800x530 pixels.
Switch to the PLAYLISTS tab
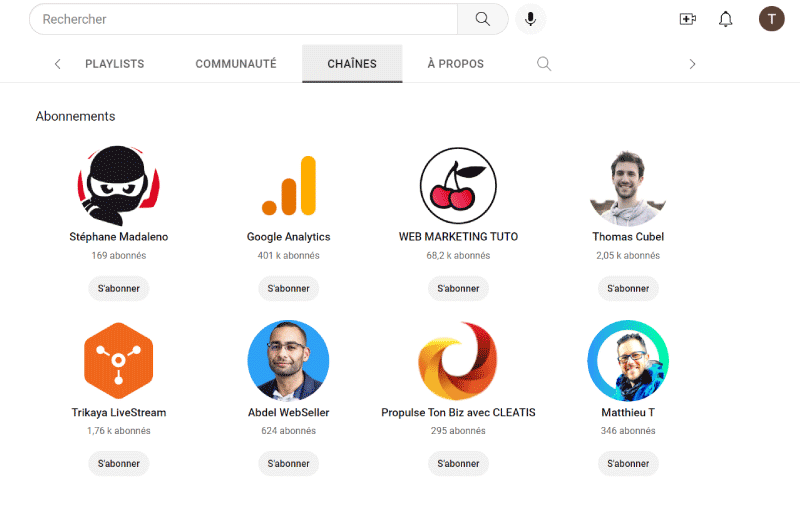click(x=115, y=64)
